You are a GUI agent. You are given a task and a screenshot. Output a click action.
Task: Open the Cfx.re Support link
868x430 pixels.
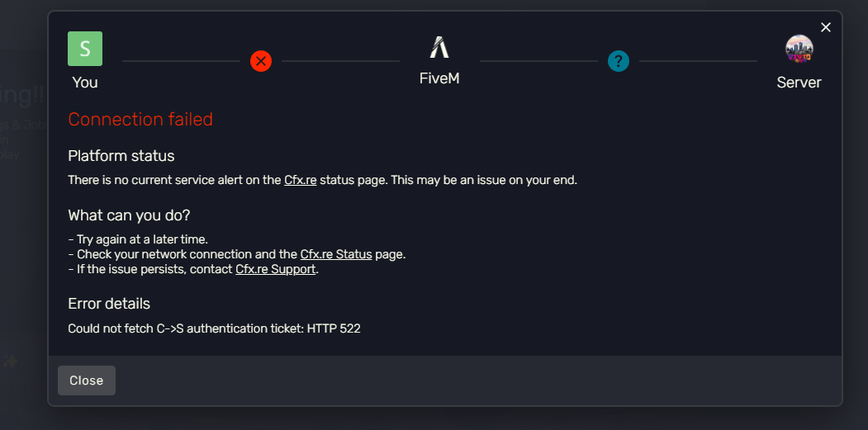(x=276, y=269)
